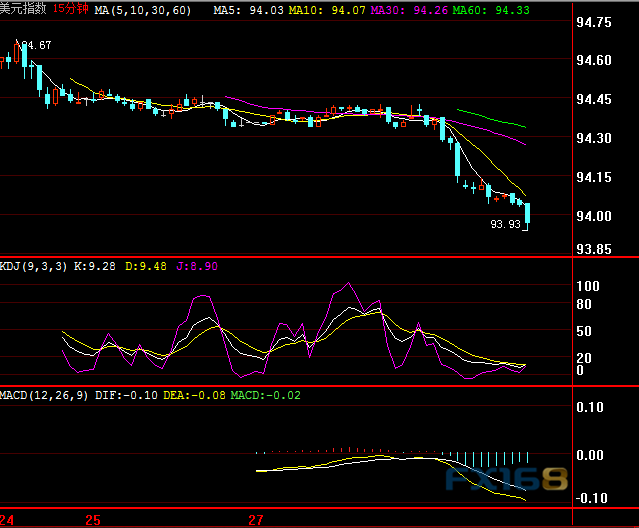Select date marker 27 on time axis
Image resolution: width=639 pixels, height=528 pixels.
coord(256,520)
